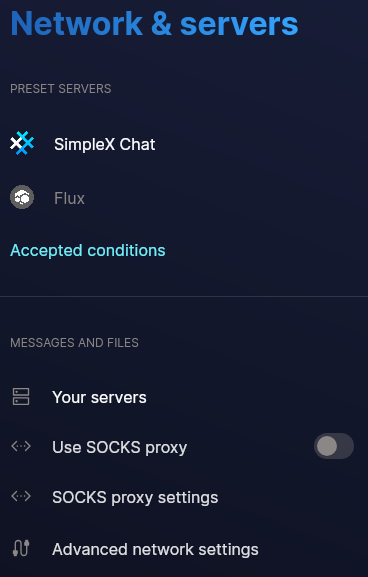Click the Flux operator logo icon
The height and width of the screenshot is (577, 368).
(22, 197)
